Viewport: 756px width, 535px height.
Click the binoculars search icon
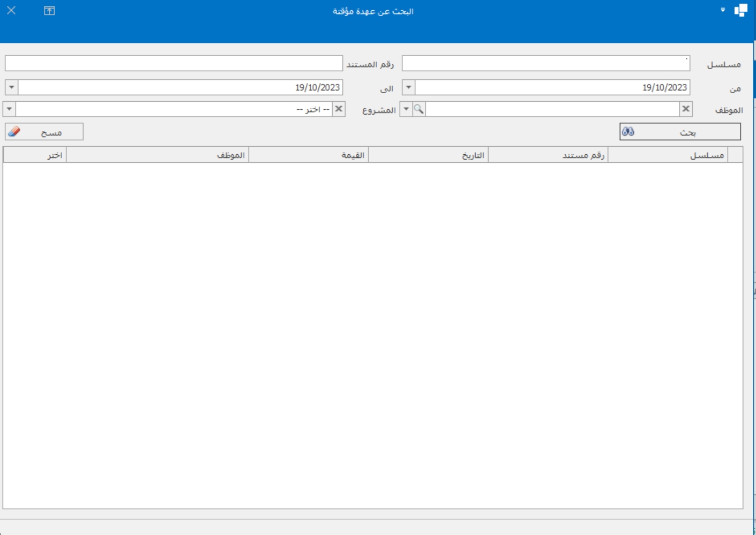pyautogui.click(x=628, y=131)
